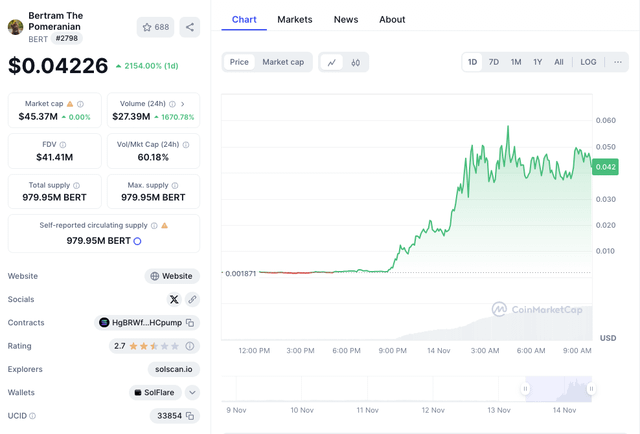Toggle chart to Market cap view

pos(283,62)
